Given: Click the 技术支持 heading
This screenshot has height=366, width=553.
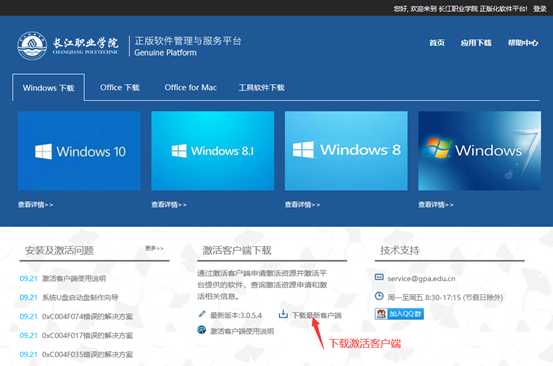Looking at the screenshot, I should (x=400, y=250).
